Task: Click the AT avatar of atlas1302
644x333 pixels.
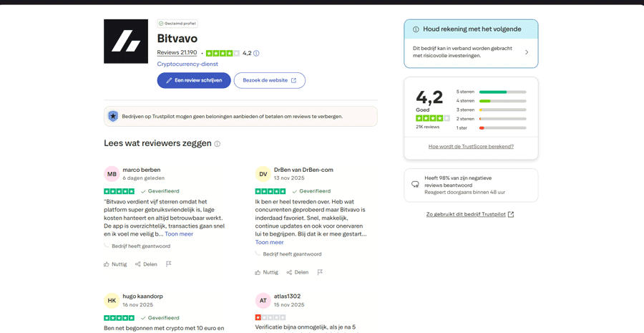Action: (x=263, y=301)
